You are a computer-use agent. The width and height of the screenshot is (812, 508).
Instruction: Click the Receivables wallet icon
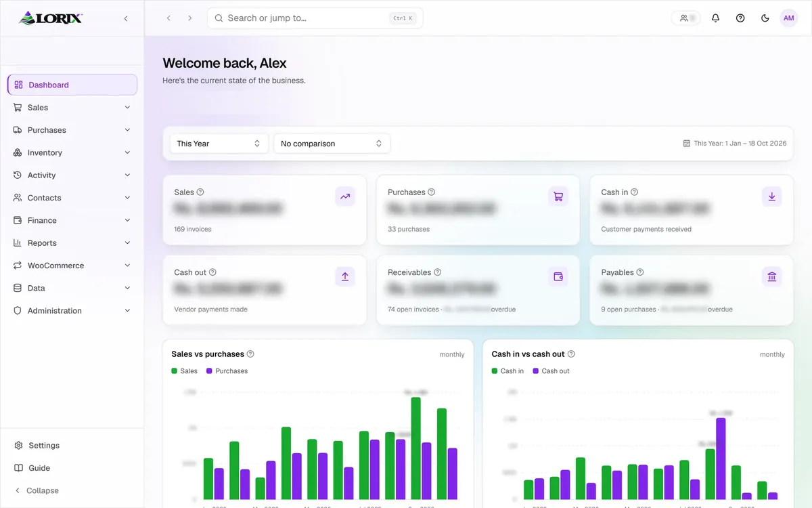pos(558,276)
